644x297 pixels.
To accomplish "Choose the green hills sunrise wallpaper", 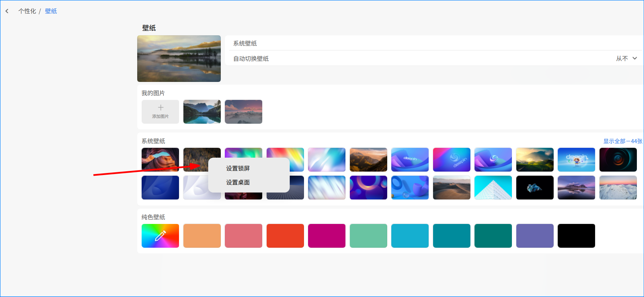I will coord(535,159).
